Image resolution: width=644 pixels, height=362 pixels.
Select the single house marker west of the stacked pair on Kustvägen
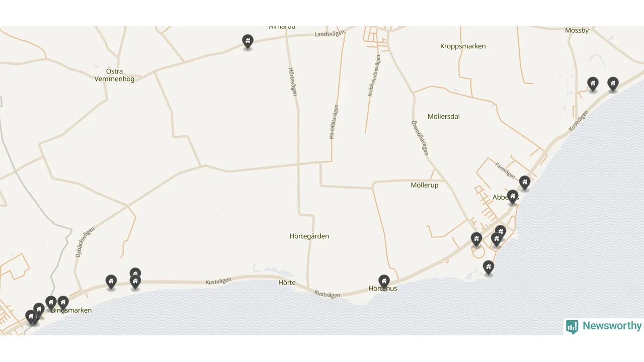pos(111,282)
